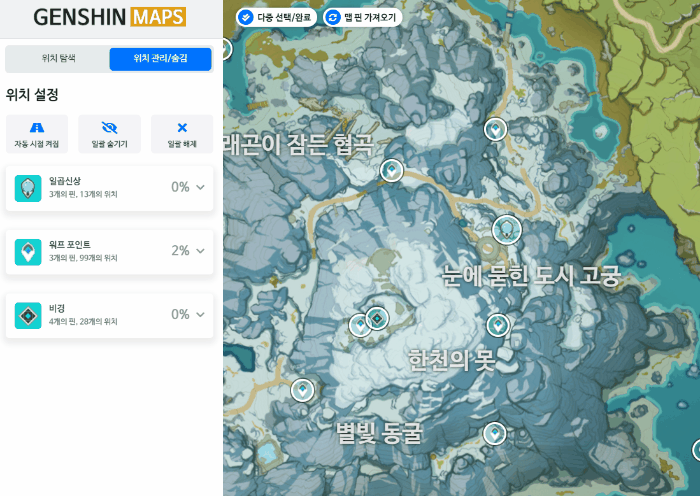Toggle 자동 시점 겨싐 auto view option
The image size is (700, 496).
pyautogui.click(x=37, y=134)
